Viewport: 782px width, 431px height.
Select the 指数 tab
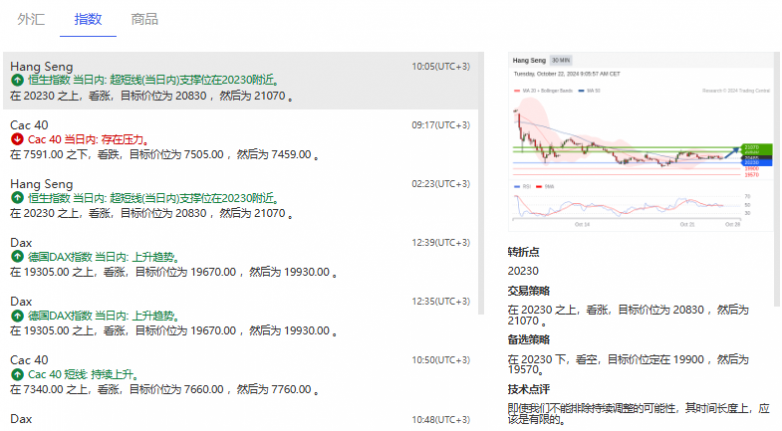coord(87,19)
